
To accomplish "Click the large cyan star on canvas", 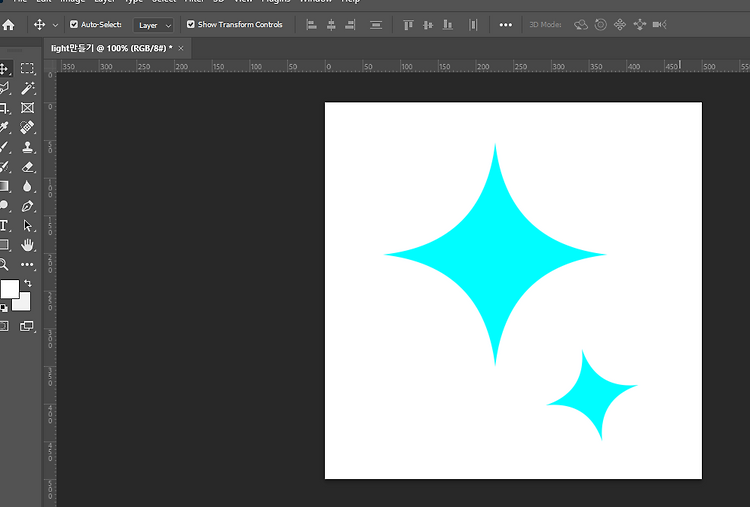I will pyautogui.click(x=495, y=254).
